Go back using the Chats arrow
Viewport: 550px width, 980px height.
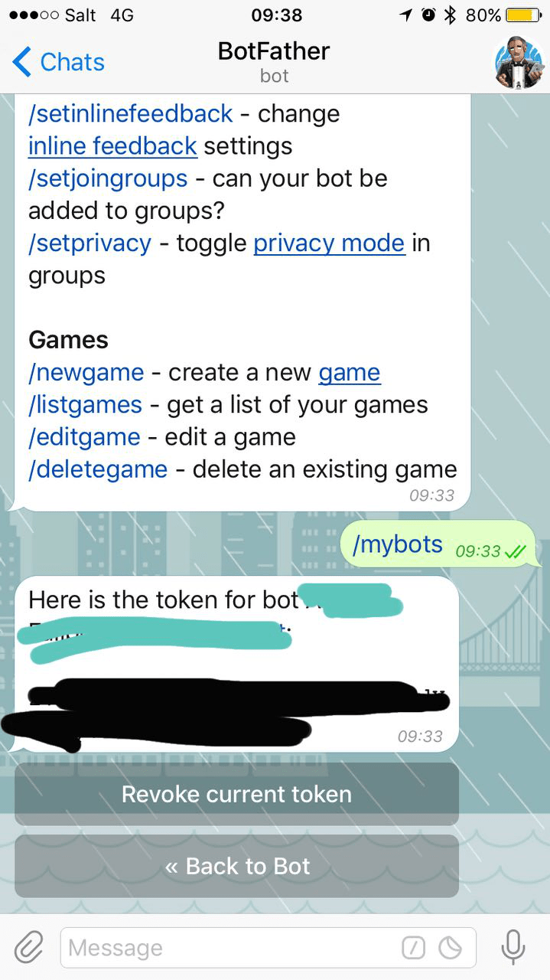pos(58,62)
